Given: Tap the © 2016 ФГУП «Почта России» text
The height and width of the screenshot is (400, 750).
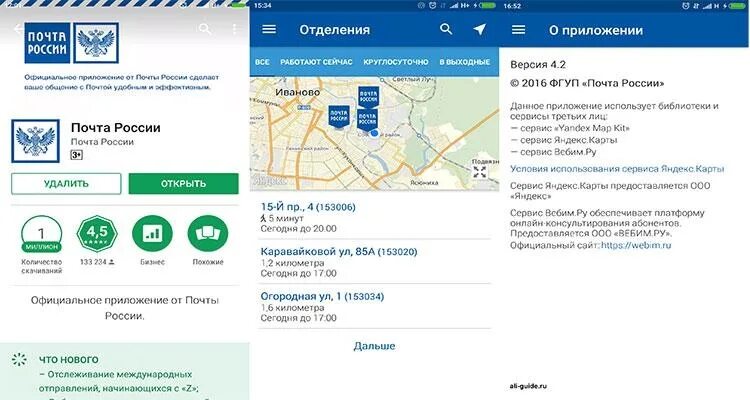Looking at the screenshot, I should point(587,83).
